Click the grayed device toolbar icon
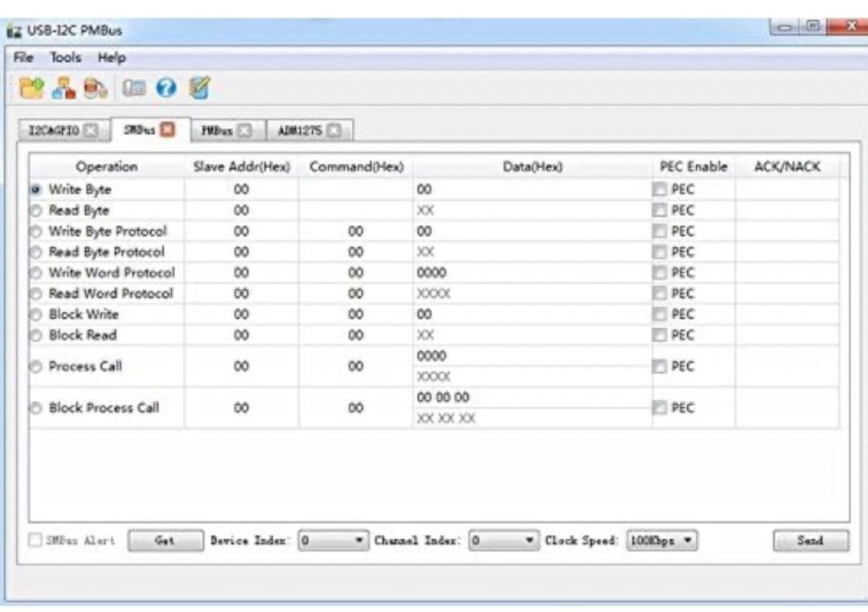This screenshot has width=868, height=612. 134,88
